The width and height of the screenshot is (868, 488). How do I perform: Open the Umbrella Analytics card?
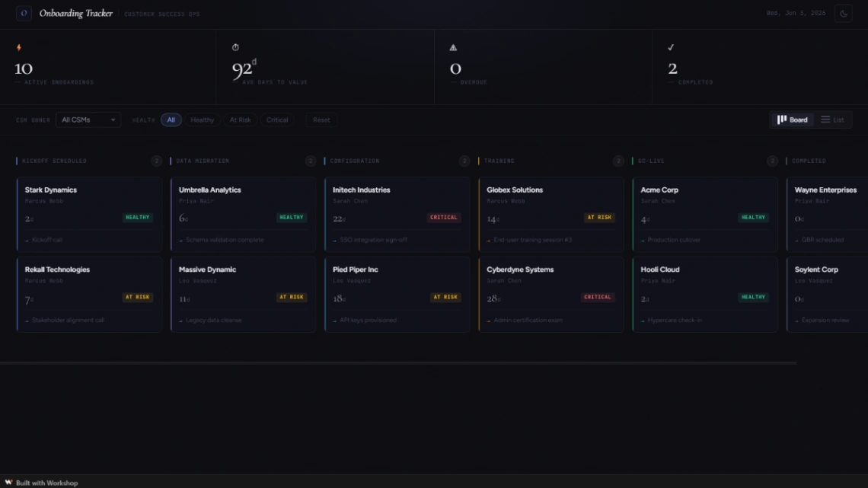(x=243, y=215)
